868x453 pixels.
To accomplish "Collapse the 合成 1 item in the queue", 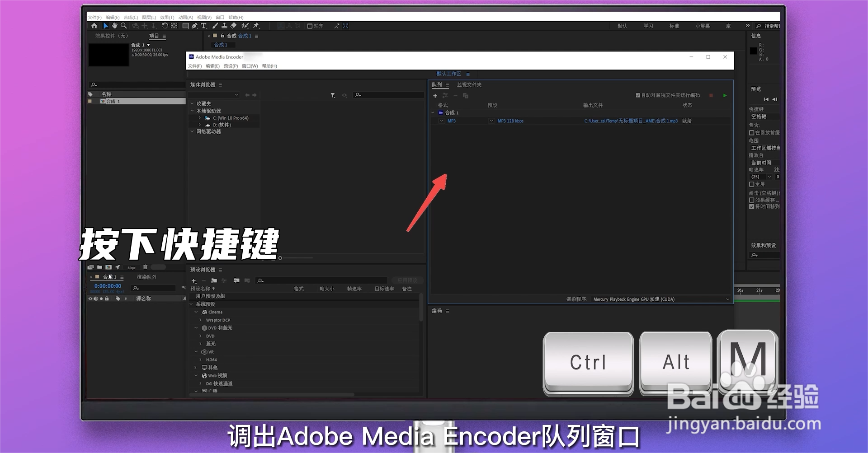I will 433,113.
